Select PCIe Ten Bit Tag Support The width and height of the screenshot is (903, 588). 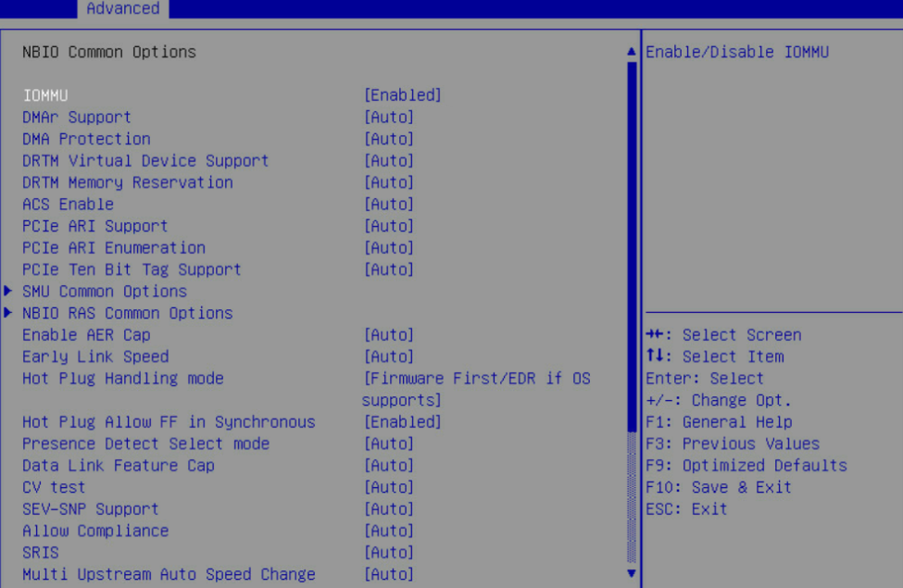click(x=132, y=269)
